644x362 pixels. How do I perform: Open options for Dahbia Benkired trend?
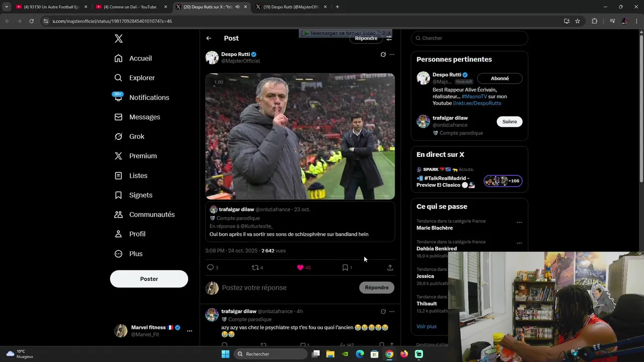(x=519, y=243)
